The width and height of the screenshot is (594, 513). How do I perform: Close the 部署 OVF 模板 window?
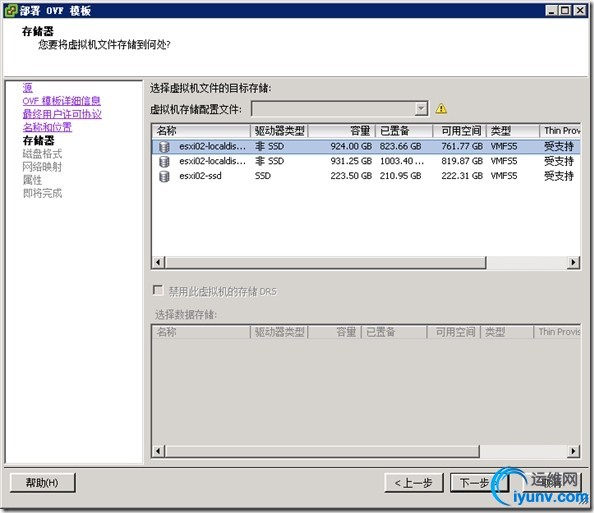tap(580, 10)
